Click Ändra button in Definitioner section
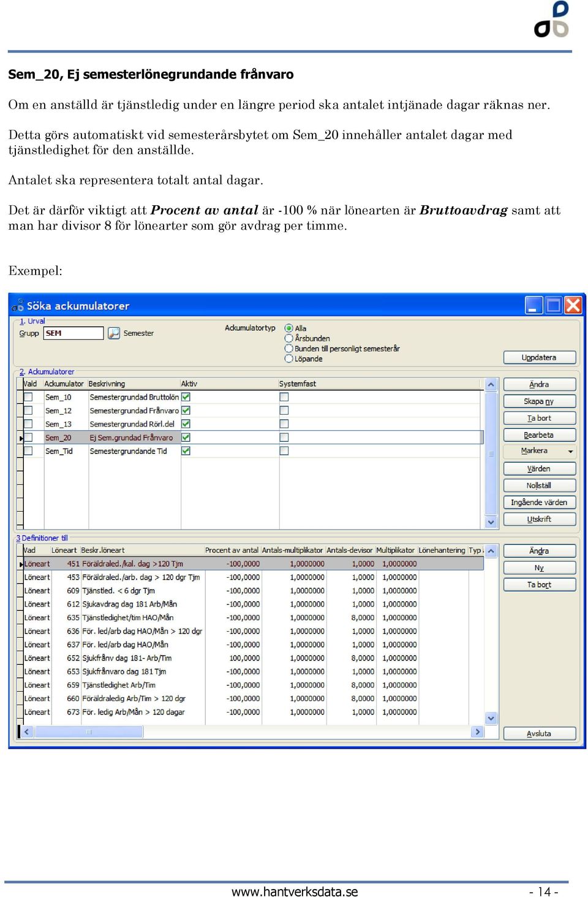 click(540, 551)
